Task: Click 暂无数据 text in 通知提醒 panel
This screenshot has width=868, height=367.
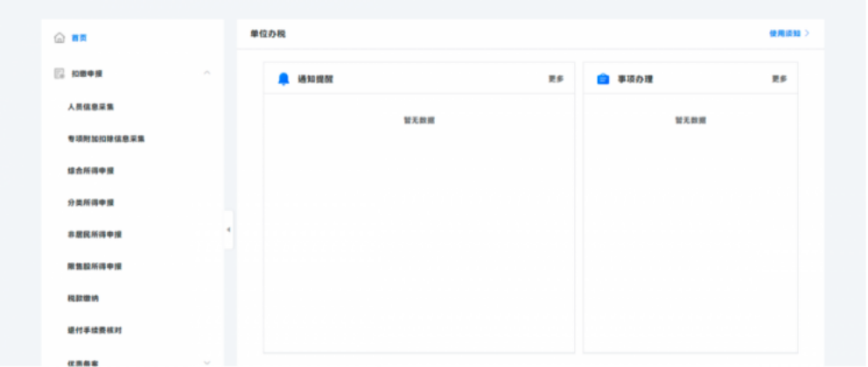Action: click(419, 120)
